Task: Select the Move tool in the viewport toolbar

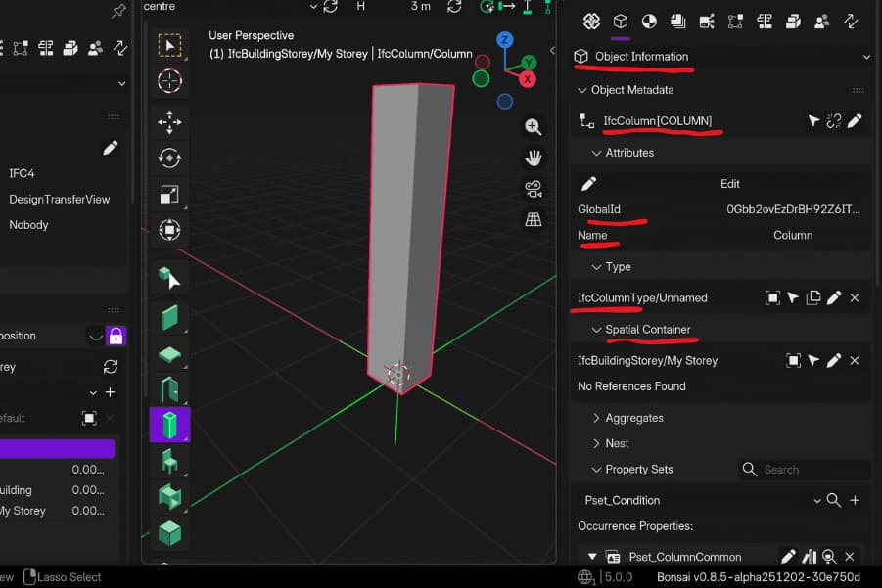Action: pos(169,119)
